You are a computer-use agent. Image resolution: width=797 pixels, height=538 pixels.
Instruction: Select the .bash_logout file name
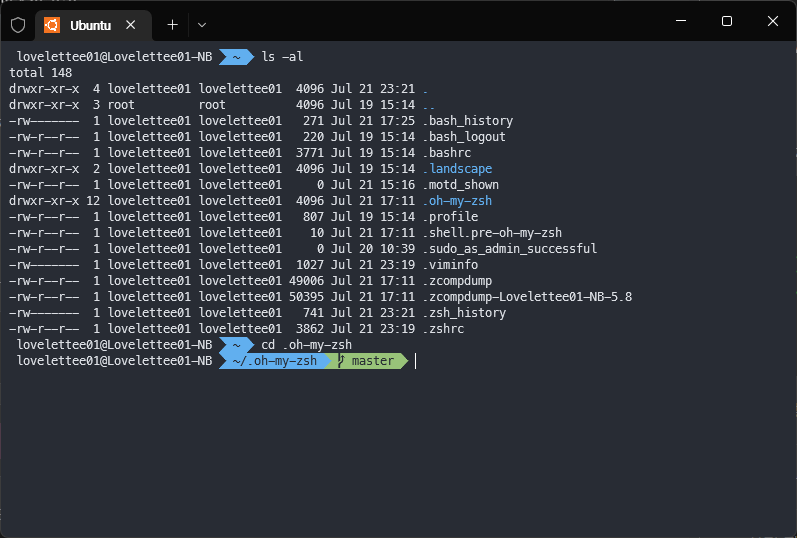(464, 137)
